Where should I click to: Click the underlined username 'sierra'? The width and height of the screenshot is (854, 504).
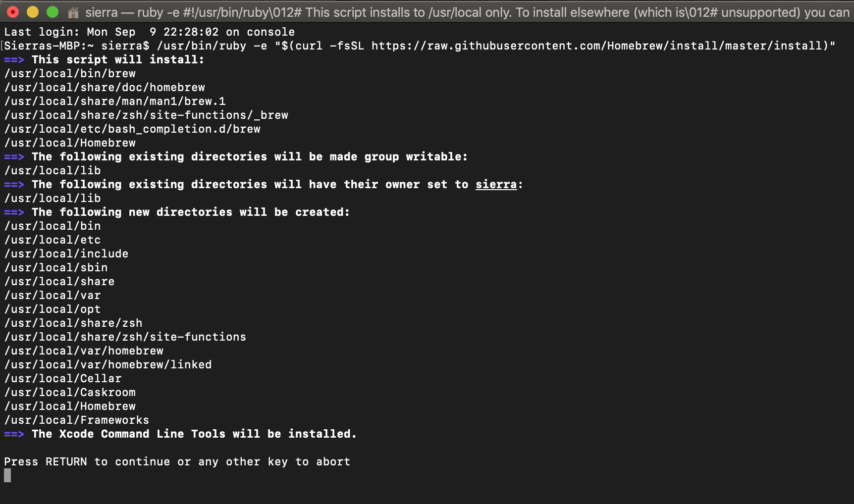pos(496,184)
